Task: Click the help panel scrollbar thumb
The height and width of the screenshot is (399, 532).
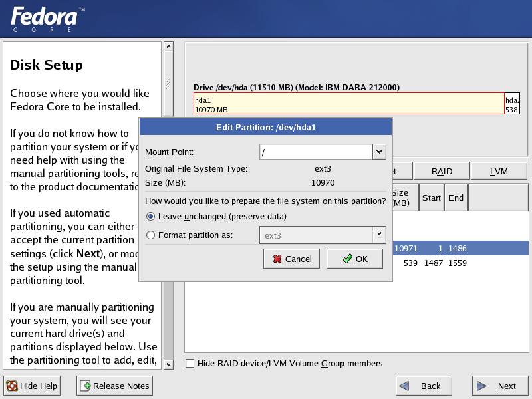Action: (x=169, y=84)
